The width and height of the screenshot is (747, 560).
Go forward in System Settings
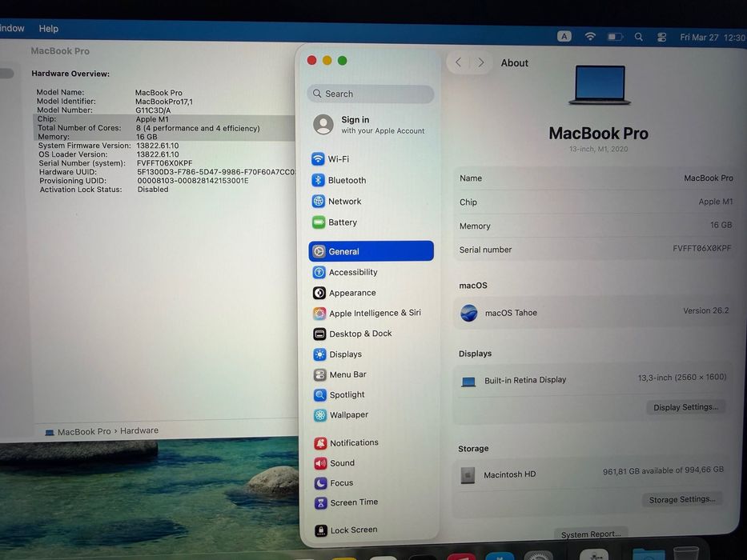[480, 62]
